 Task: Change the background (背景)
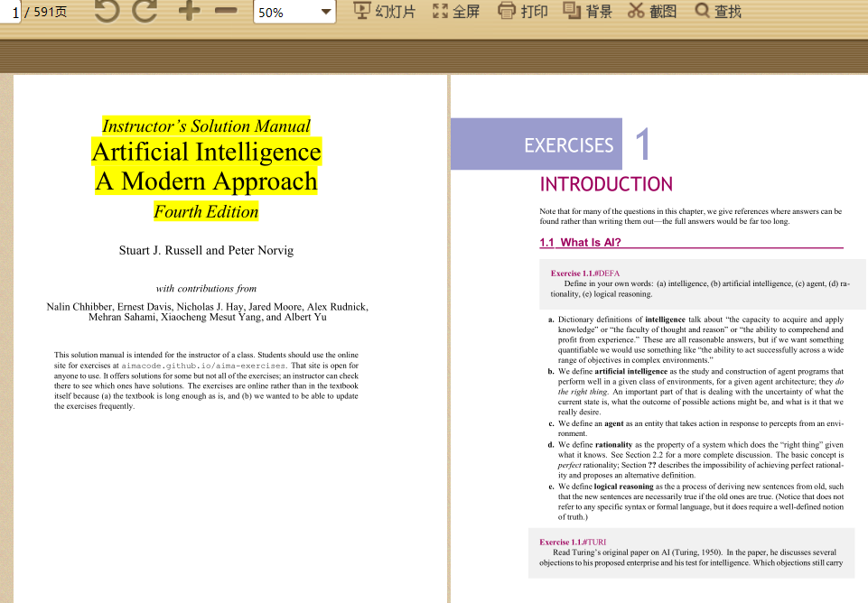tap(587, 11)
